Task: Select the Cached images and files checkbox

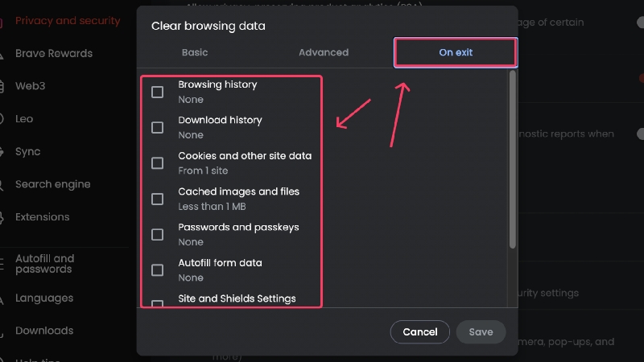Action: [158, 199]
